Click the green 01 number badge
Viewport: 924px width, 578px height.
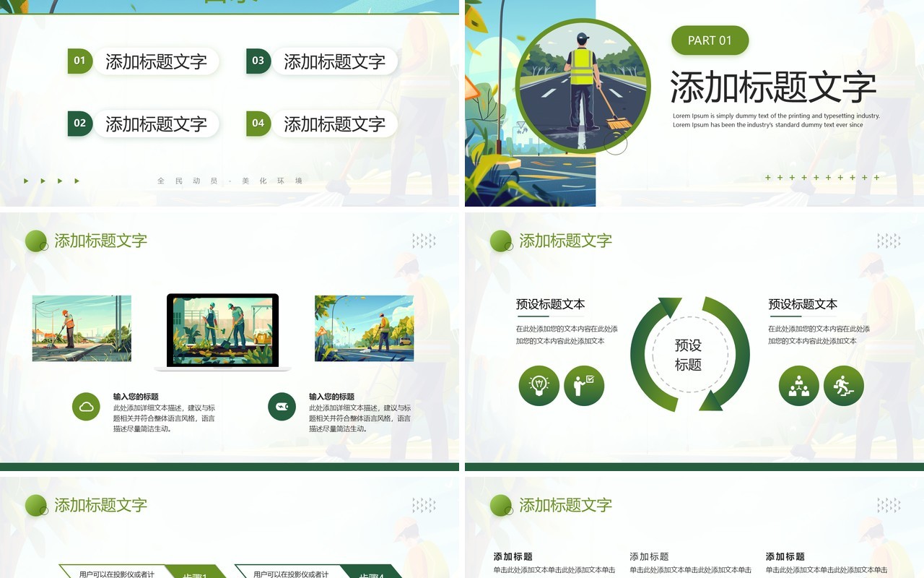point(79,61)
